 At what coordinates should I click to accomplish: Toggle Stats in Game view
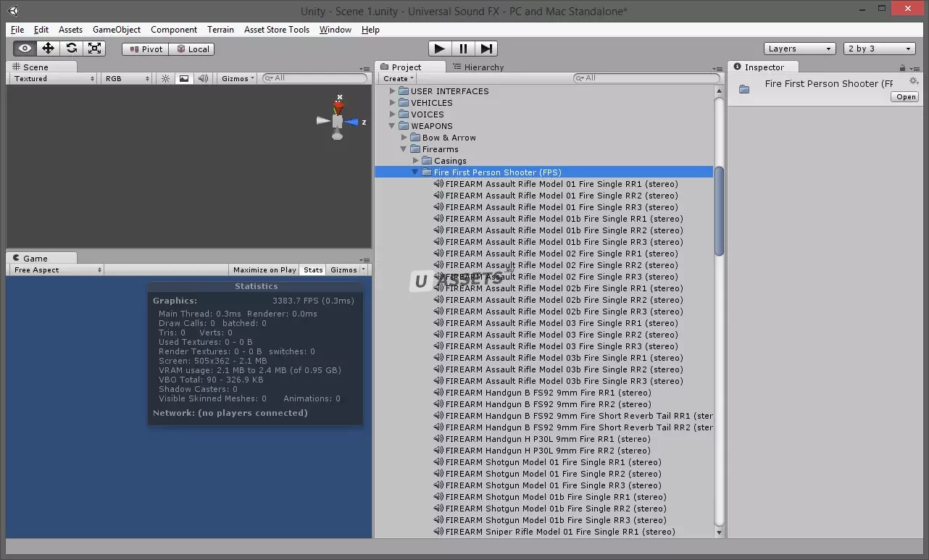click(313, 269)
